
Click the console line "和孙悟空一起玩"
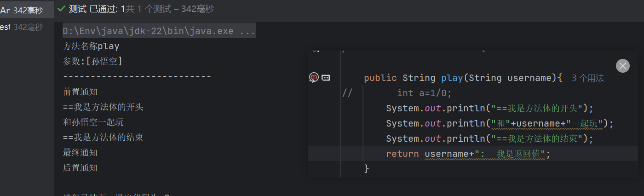93,122
